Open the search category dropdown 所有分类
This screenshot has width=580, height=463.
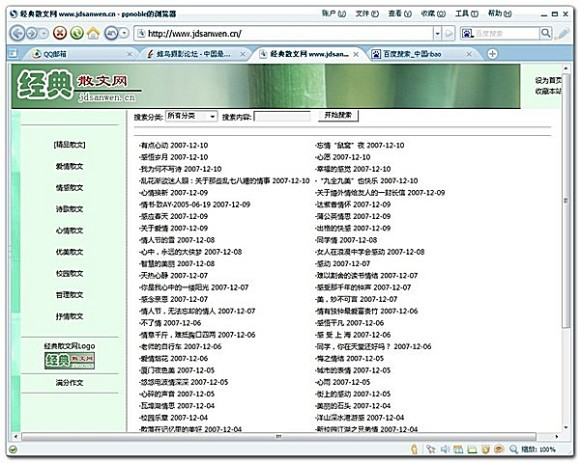[191, 116]
